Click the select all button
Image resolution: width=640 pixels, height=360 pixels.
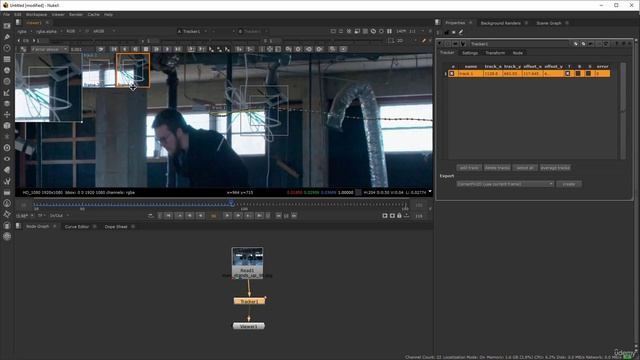[x=525, y=168]
